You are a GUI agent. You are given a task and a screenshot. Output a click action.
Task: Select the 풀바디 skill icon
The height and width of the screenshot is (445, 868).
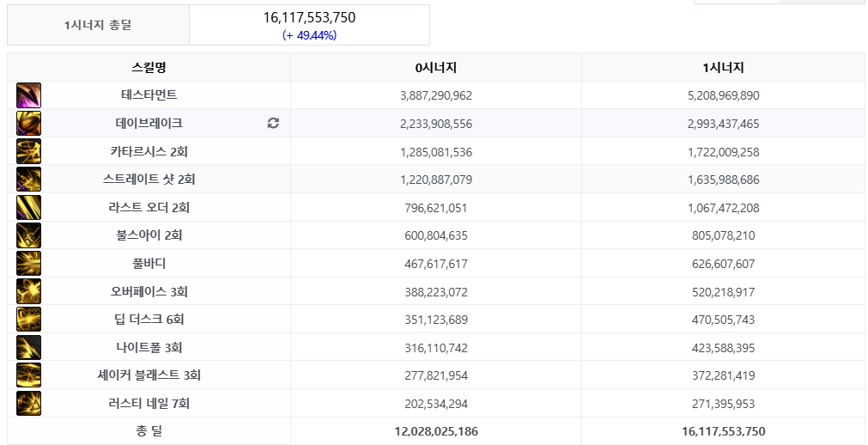pos(28,263)
